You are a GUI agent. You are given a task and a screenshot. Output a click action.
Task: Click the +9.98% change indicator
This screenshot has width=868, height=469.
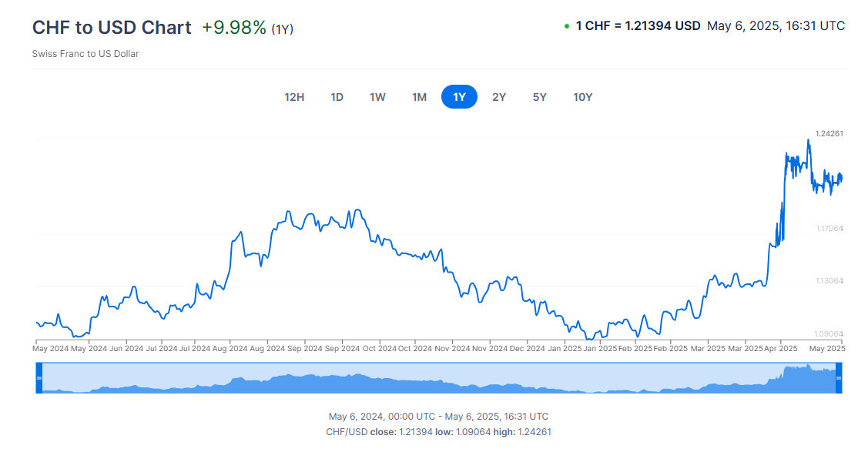click(x=234, y=28)
